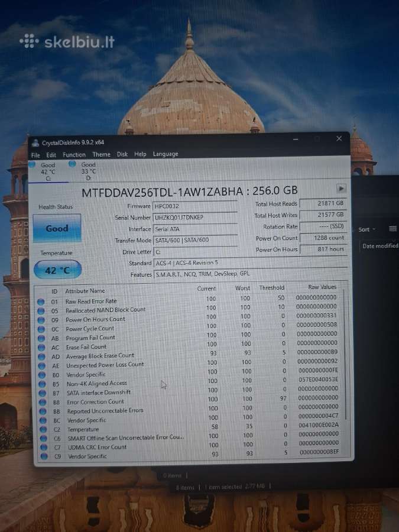Click status icon for Non-4K Aligned Access
This screenshot has width=399, height=532.
(42, 384)
